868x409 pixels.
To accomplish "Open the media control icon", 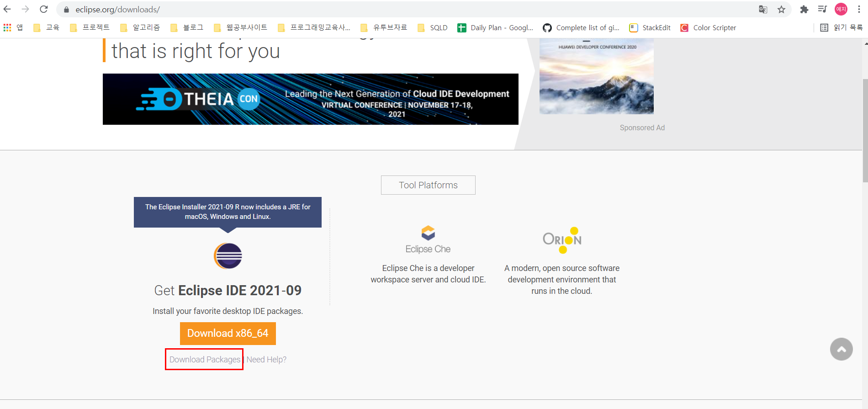I will [822, 9].
